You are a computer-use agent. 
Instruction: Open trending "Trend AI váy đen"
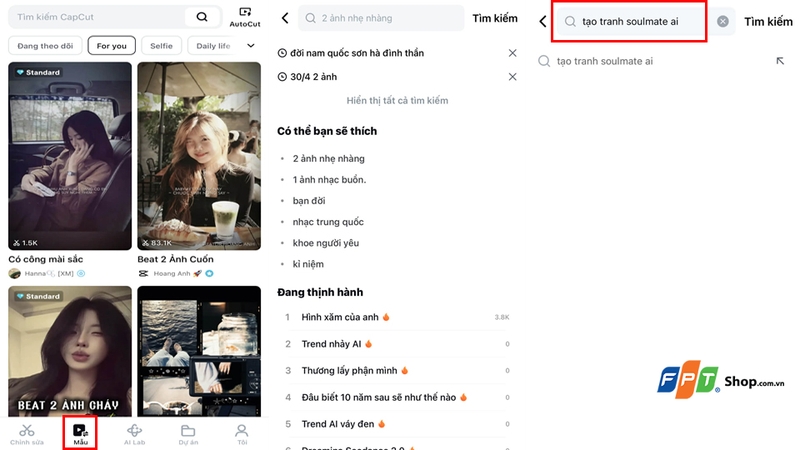tap(397, 424)
